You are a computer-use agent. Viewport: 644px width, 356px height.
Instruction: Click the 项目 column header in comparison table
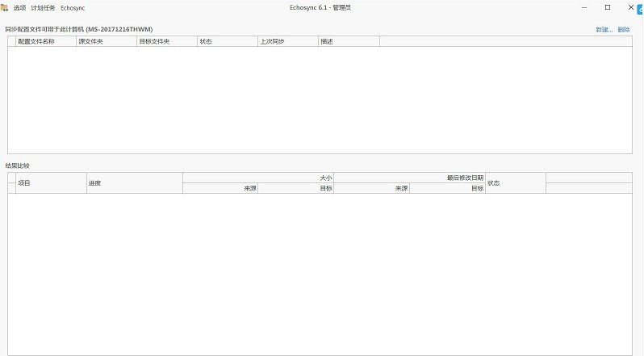pos(51,182)
